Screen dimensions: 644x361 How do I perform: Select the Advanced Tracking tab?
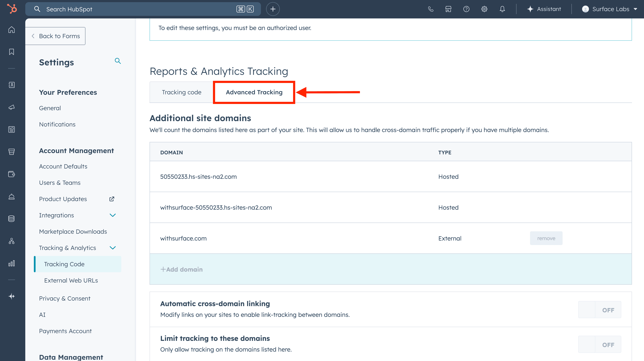tap(254, 92)
